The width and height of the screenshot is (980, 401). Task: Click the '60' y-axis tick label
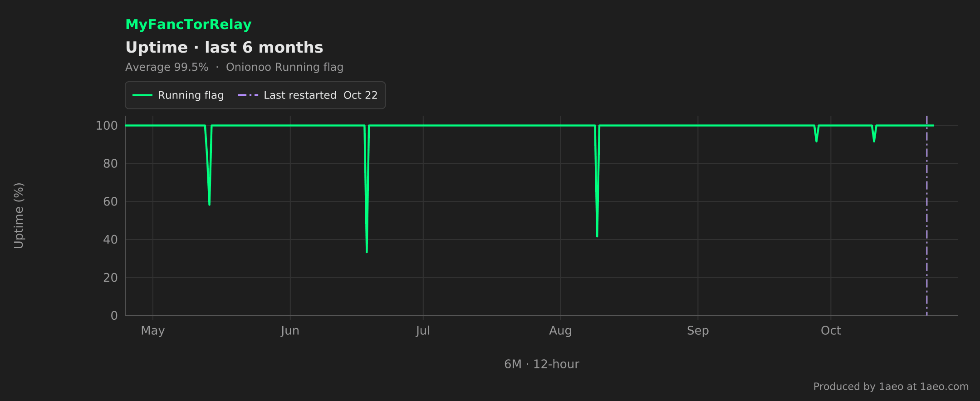pyautogui.click(x=110, y=202)
